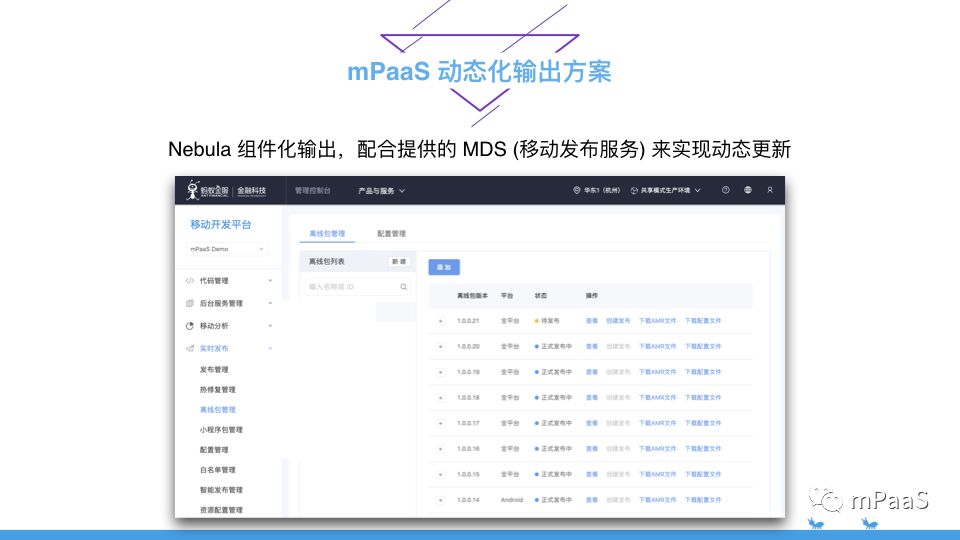Image resolution: width=960 pixels, height=540 pixels.
Task: Open 资源配置管理 in the sidebar
Action: (221, 510)
